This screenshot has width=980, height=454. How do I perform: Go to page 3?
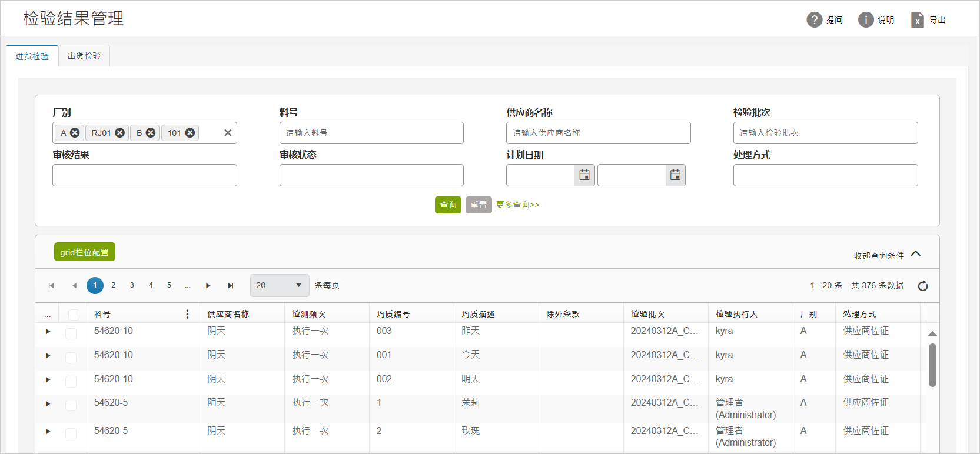pos(132,285)
